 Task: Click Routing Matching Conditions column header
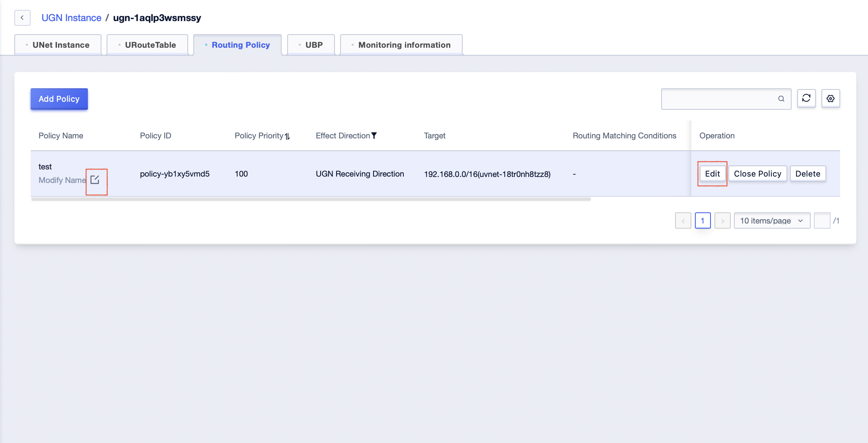(x=624, y=136)
